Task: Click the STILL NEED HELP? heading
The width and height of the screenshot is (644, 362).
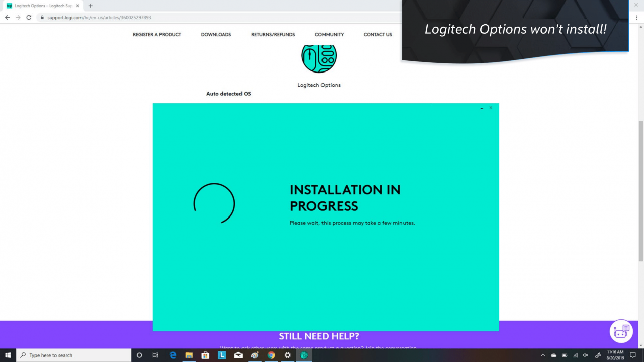Action: point(319,336)
